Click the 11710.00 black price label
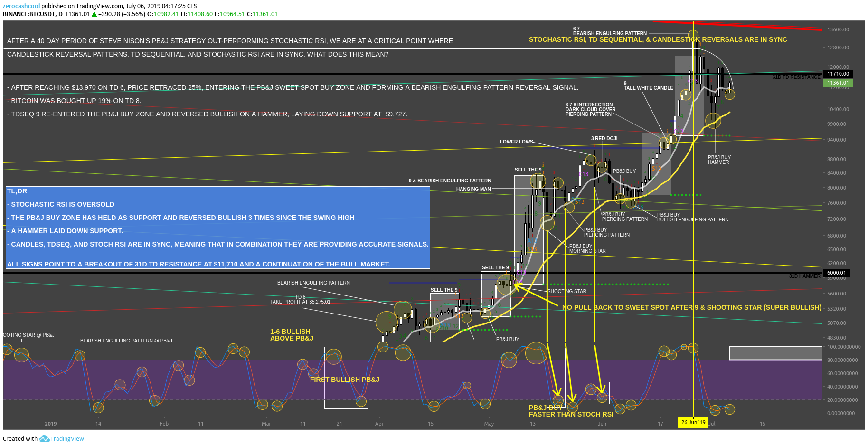 [838, 74]
